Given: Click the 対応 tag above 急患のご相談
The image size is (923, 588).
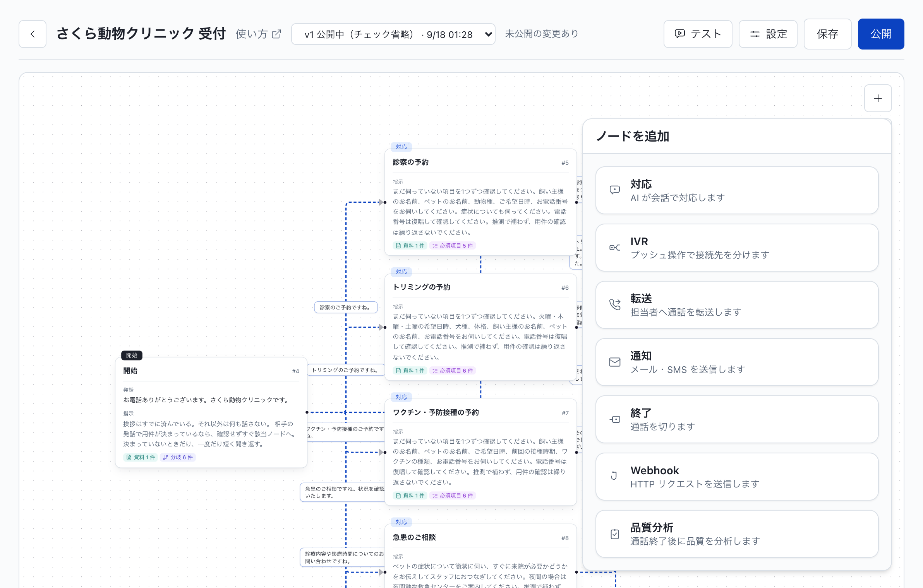Looking at the screenshot, I should click(401, 522).
